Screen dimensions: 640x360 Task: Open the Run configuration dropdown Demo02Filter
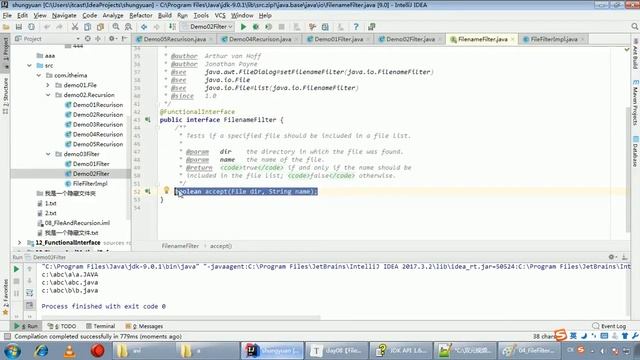coord(207,27)
